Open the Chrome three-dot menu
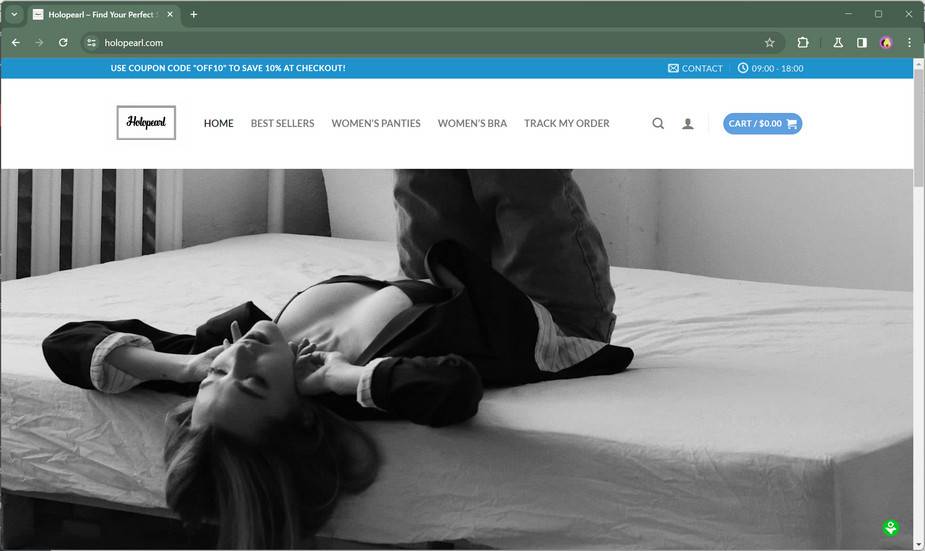 point(909,42)
